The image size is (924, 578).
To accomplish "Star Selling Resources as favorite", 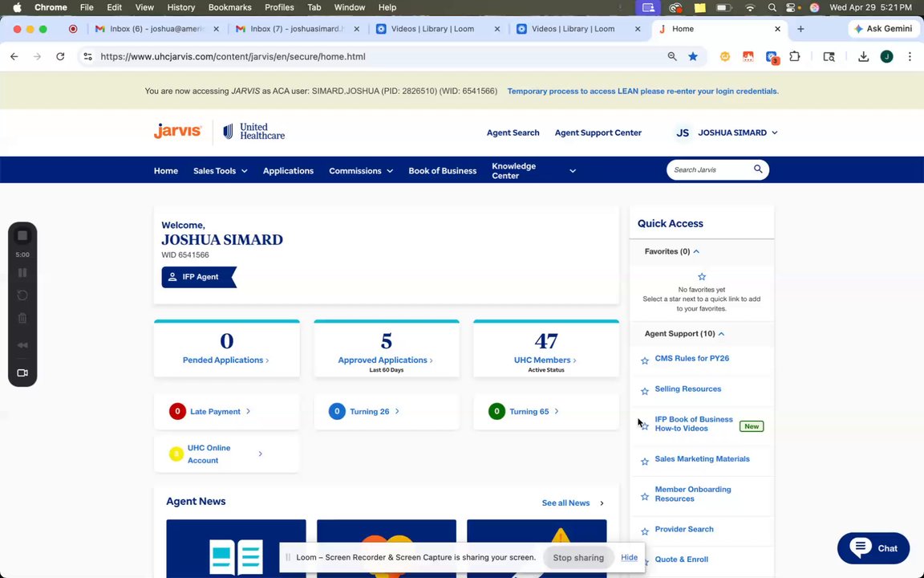I will click(645, 391).
